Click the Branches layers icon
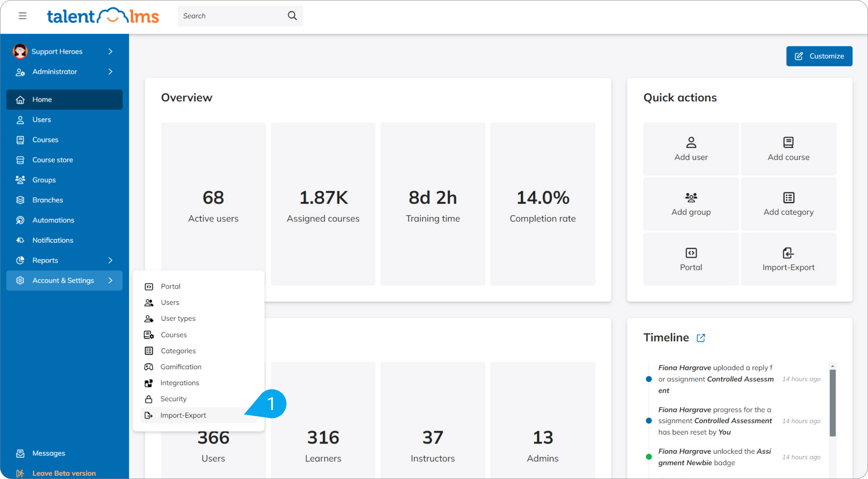 pos(20,200)
